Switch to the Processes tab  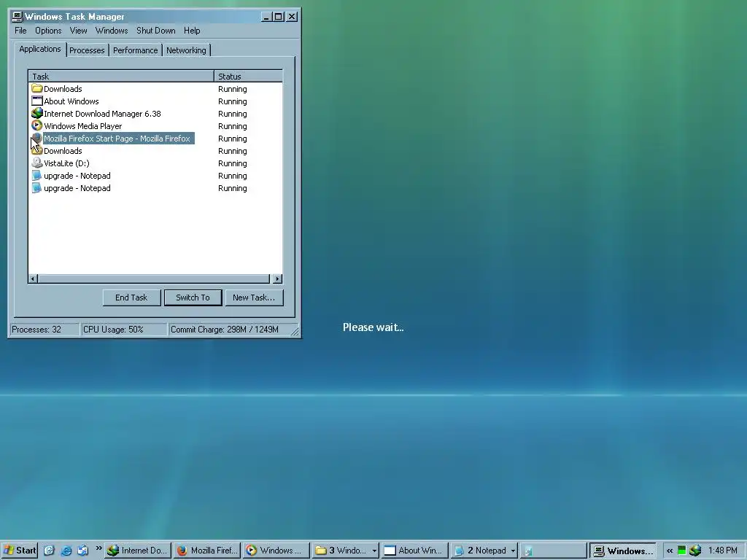click(x=87, y=50)
